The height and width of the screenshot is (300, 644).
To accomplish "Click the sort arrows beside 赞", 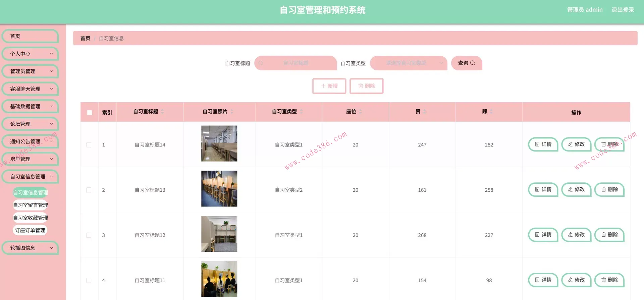I will [x=425, y=112].
